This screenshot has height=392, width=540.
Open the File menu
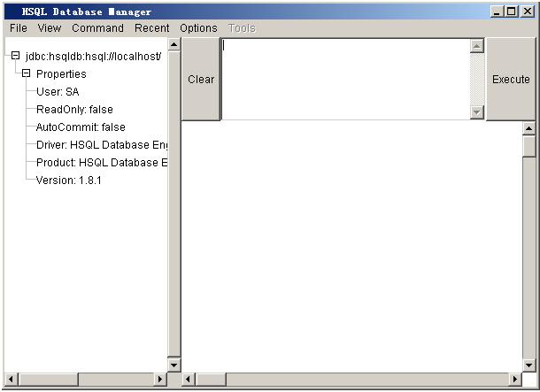click(19, 28)
